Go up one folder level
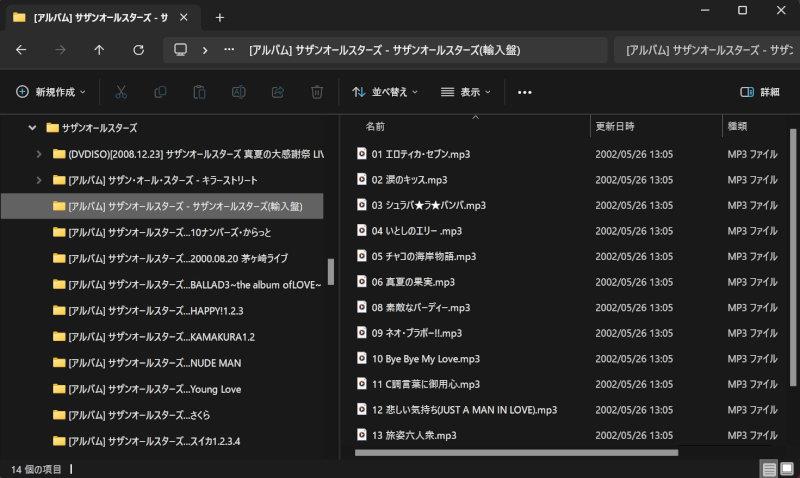The image size is (800, 478). 99,50
